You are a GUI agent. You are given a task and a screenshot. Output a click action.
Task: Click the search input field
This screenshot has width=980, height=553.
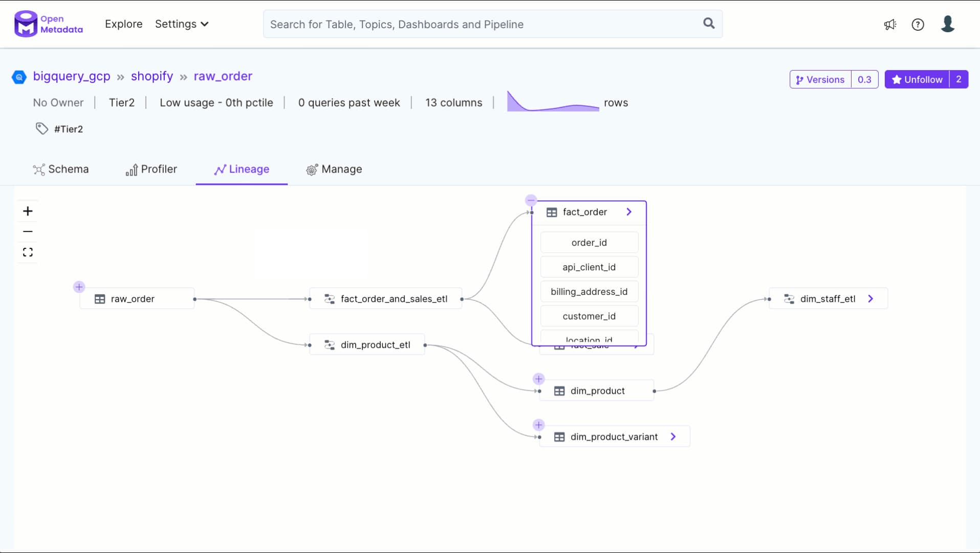461,24
